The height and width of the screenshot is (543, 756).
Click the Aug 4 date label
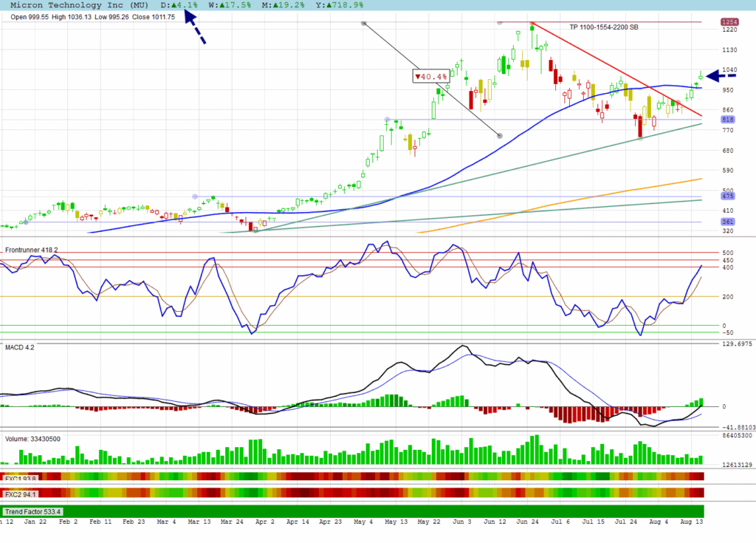(659, 522)
